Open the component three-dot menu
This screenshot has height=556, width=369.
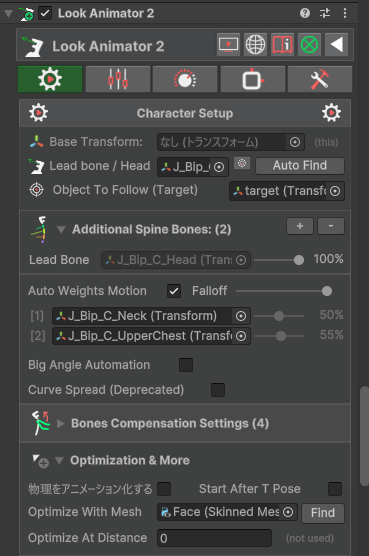[x=345, y=13]
